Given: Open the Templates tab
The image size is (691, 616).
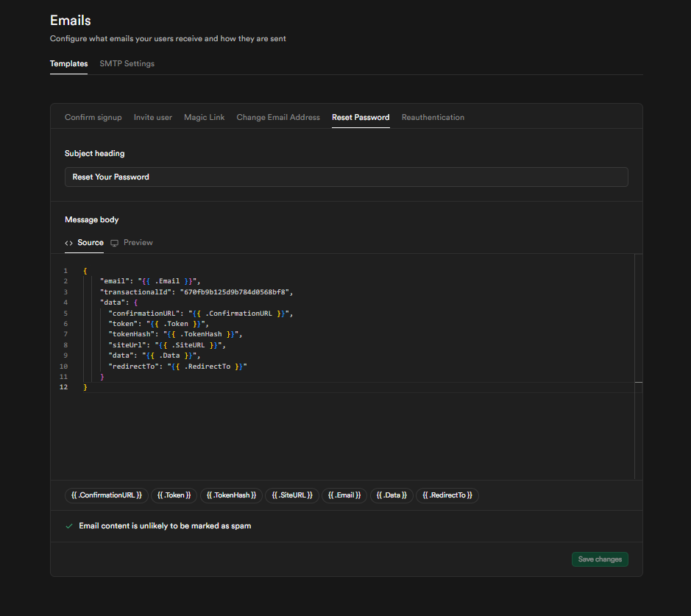Looking at the screenshot, I should [x=68, y=63].
